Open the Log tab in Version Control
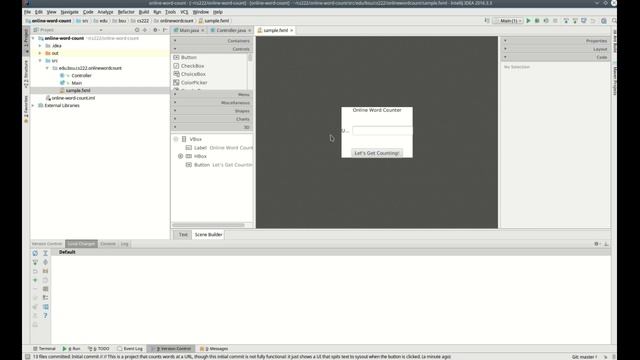 point(124,244)
